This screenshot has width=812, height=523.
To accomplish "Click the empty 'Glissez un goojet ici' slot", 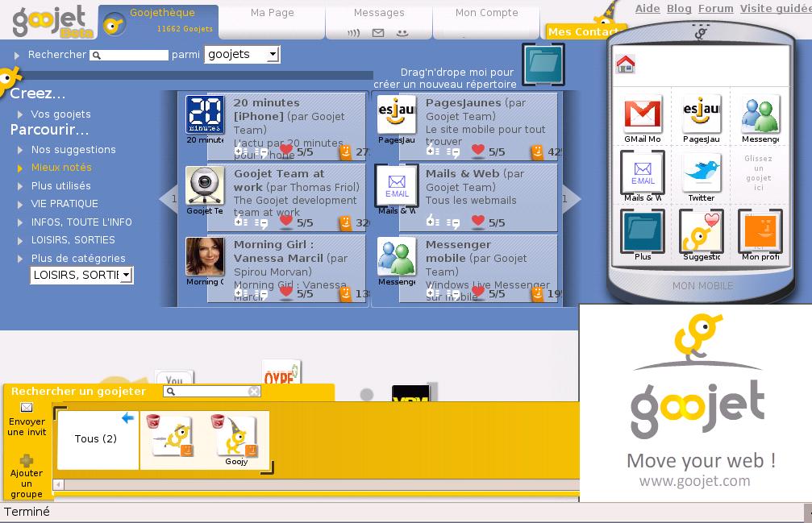I will coord(758,172).
